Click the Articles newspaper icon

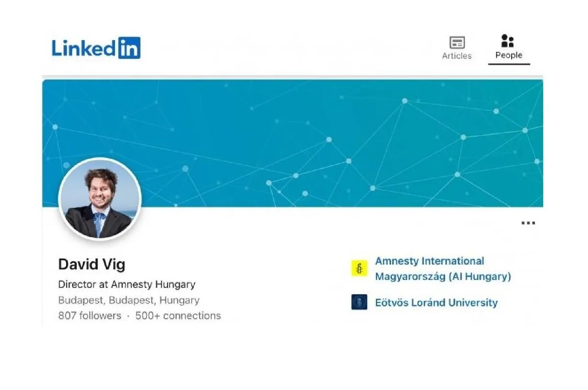point(457,43)
